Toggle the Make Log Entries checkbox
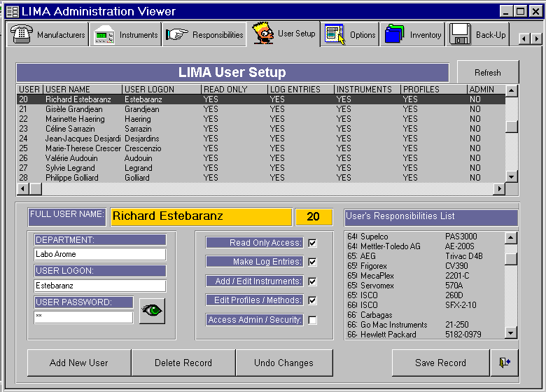The width and height of the screenshot is (546, 392). [x=312, y=262]
